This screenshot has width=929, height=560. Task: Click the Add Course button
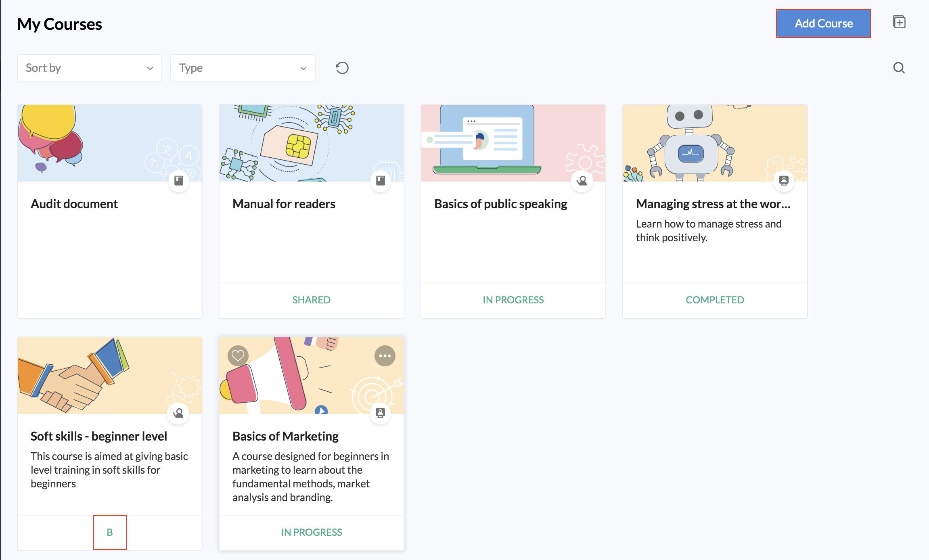823,23
